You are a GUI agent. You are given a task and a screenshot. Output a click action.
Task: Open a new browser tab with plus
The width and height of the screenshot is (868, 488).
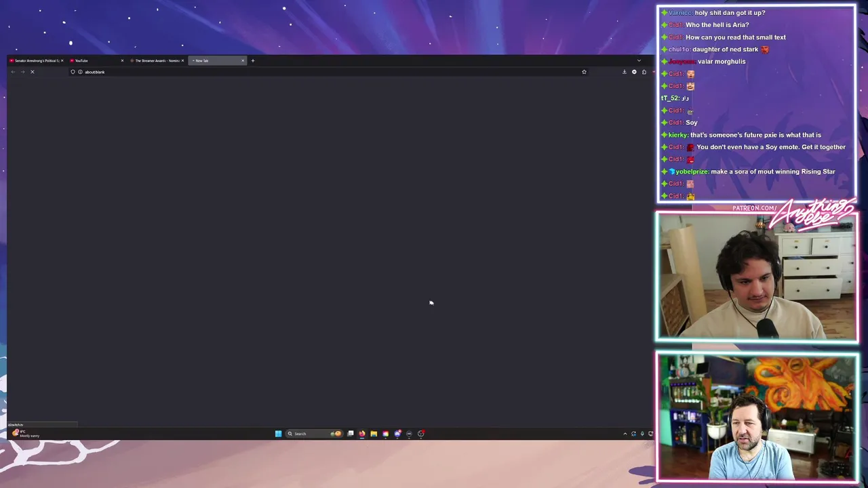(x=253, y=60)
